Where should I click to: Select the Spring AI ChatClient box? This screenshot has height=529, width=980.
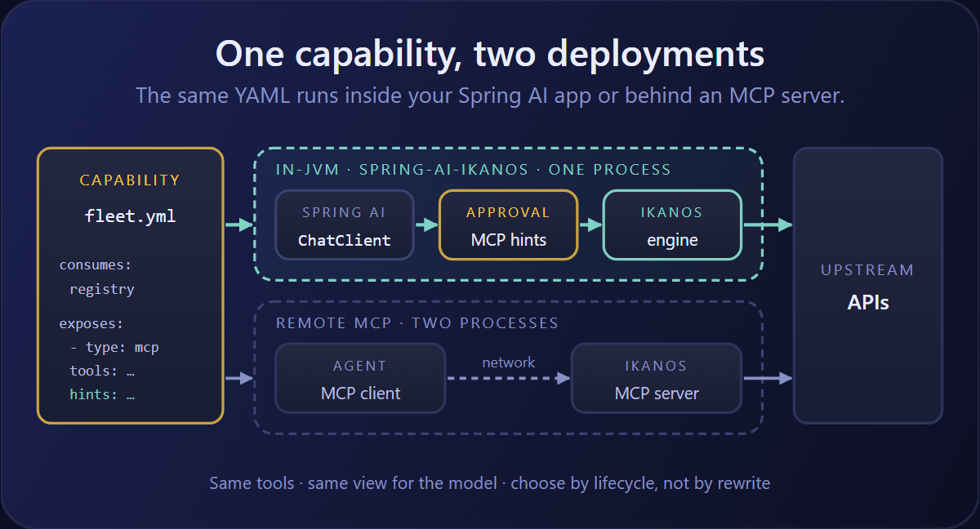tap(345, 225)
